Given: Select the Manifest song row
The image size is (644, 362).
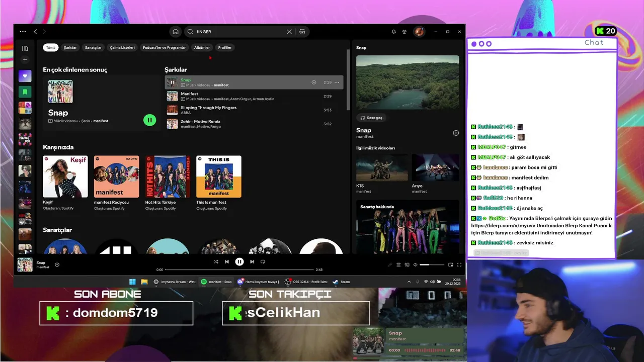Looking at the screenshot, I should coord(254,96).
